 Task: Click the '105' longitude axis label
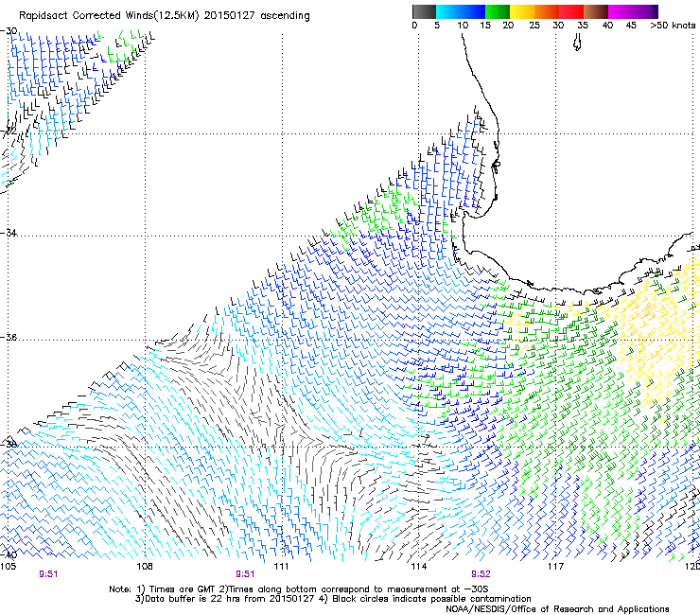click(8, 567)
